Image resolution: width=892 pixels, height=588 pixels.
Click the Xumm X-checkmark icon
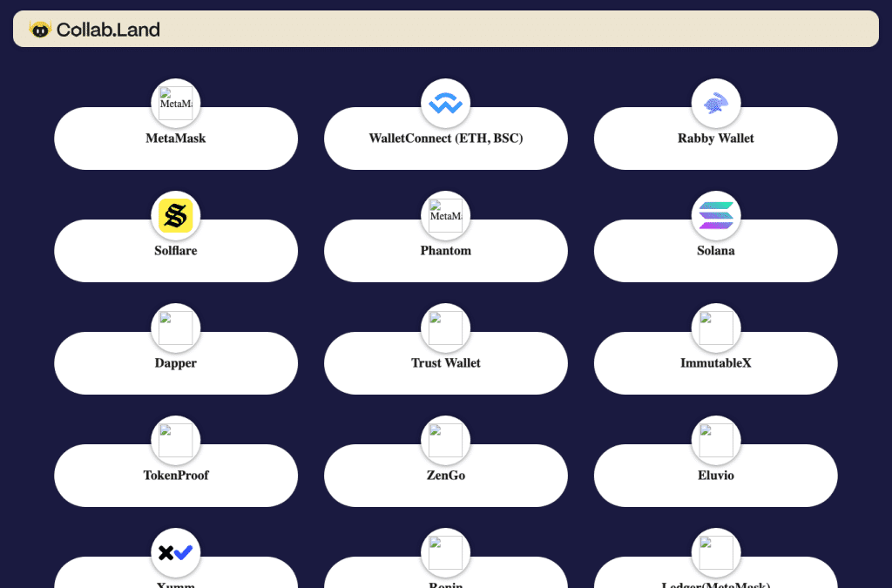click(176, 553)
